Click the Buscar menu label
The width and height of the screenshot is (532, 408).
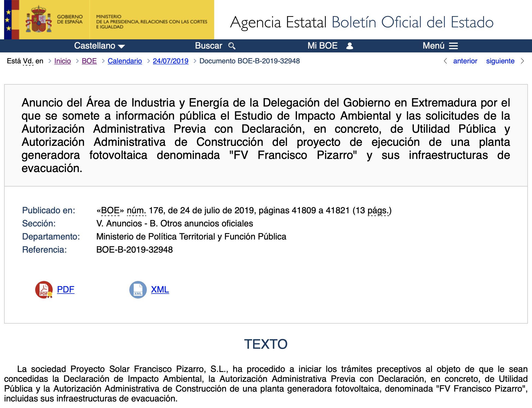click(x=208, y=46)
